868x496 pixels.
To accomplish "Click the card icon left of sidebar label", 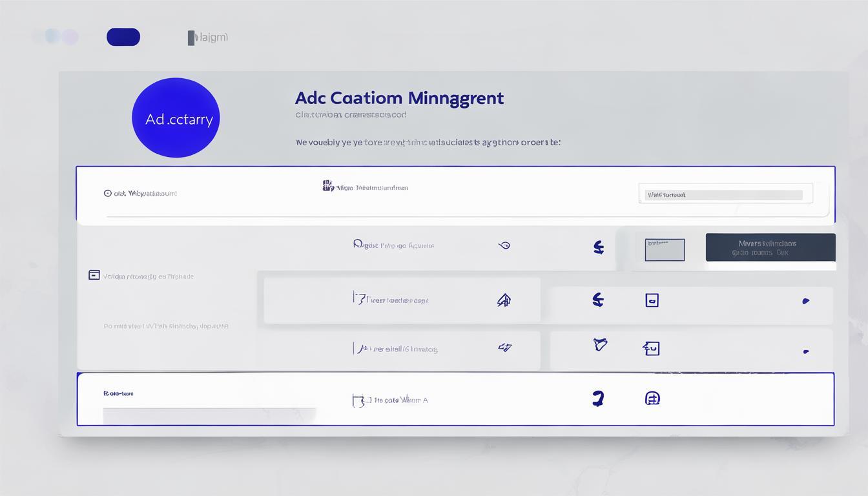I will (x=94, y=275).
